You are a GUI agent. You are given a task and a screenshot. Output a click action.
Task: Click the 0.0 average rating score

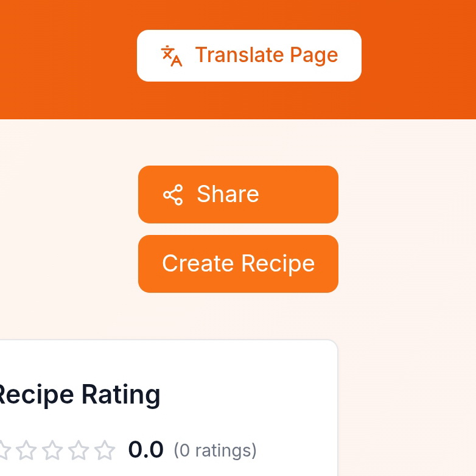(x=145, y=450)
